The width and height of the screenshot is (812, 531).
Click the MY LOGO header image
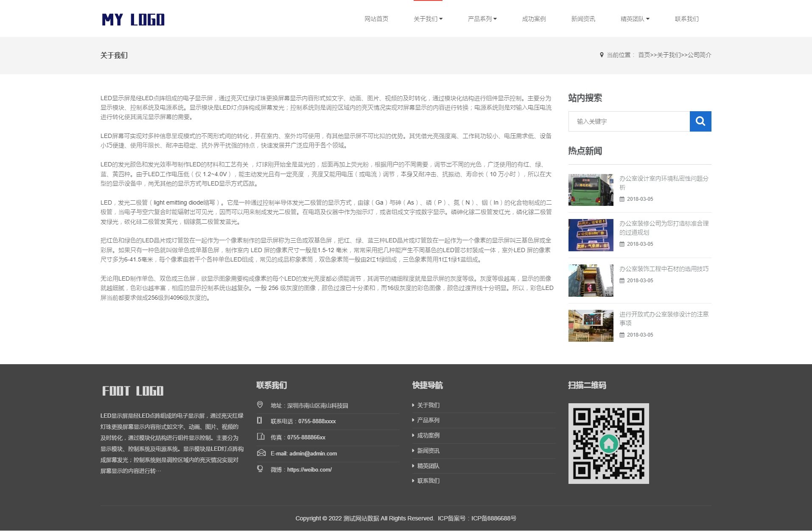click(133, 20)
